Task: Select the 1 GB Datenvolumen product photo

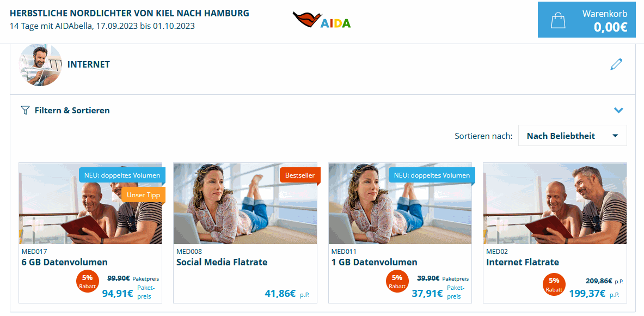Action: pos(400,203)
